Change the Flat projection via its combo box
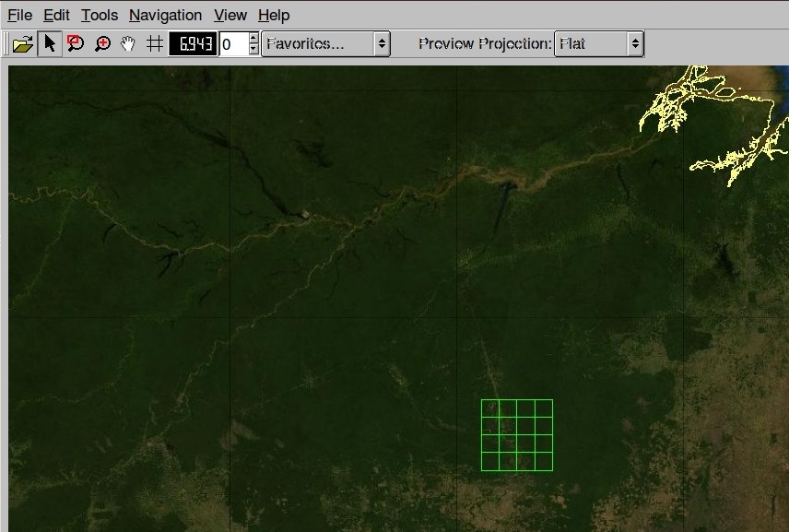 [x=634, y=42]
